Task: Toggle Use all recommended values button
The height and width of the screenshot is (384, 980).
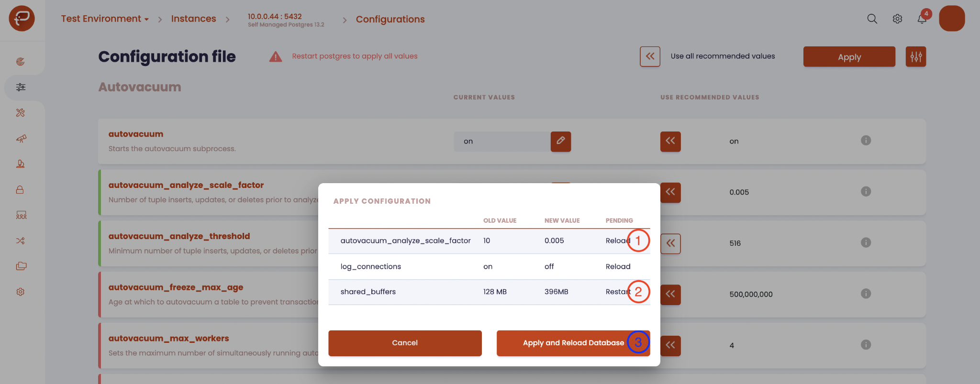Action: (x=650, y=56)
